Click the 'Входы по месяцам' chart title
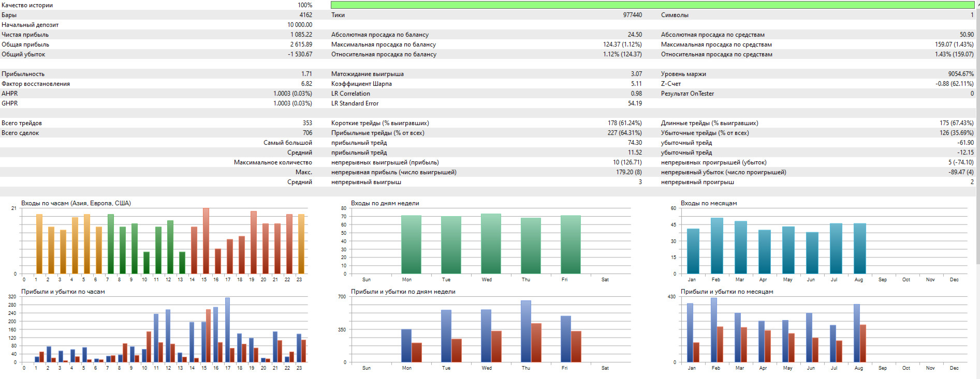980x379 pixels. coord(709,203)
